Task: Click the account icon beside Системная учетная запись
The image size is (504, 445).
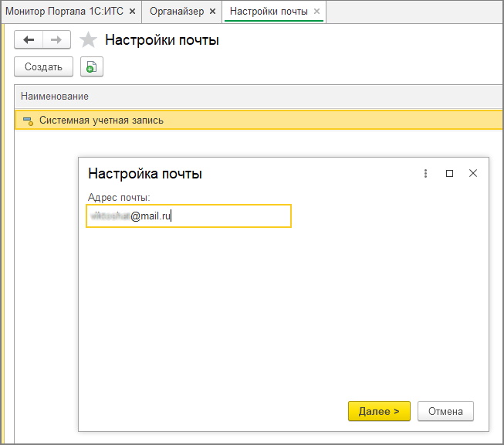Action: pyautogui.click(x=28, y=121)
